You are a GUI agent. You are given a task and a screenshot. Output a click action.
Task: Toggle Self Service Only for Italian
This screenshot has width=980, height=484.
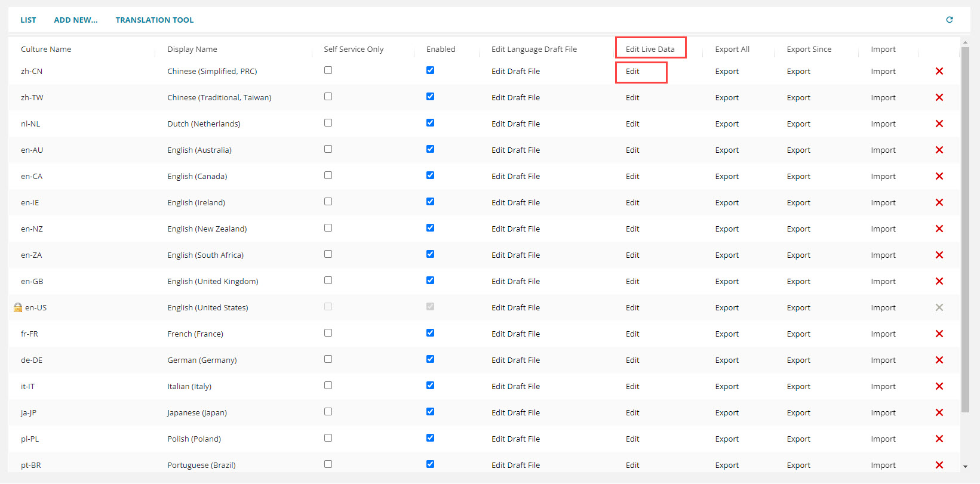(x=328, y=386)
